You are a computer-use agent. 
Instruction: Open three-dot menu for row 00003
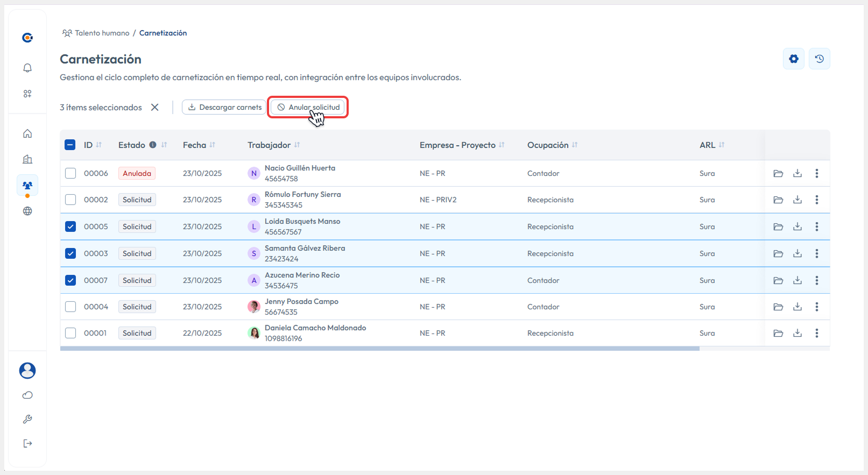pyautogui.click(x=816, y=253)
